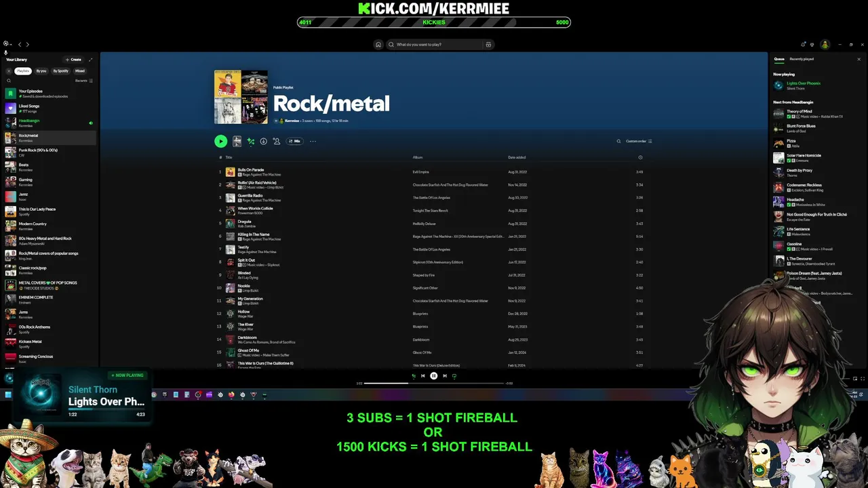Navigate forward with the right arrow
Screen dimensions: 868x488
point(27,44)
